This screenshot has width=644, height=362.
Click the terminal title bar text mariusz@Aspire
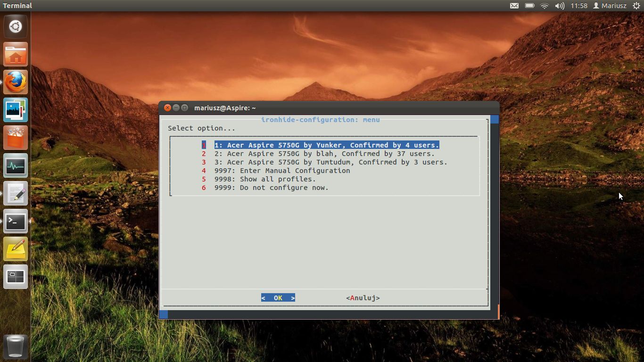click(225, 108)
